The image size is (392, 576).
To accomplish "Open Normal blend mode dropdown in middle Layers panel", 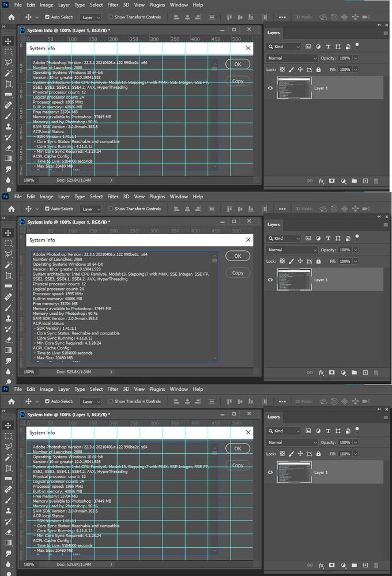I will click(292, 250).
